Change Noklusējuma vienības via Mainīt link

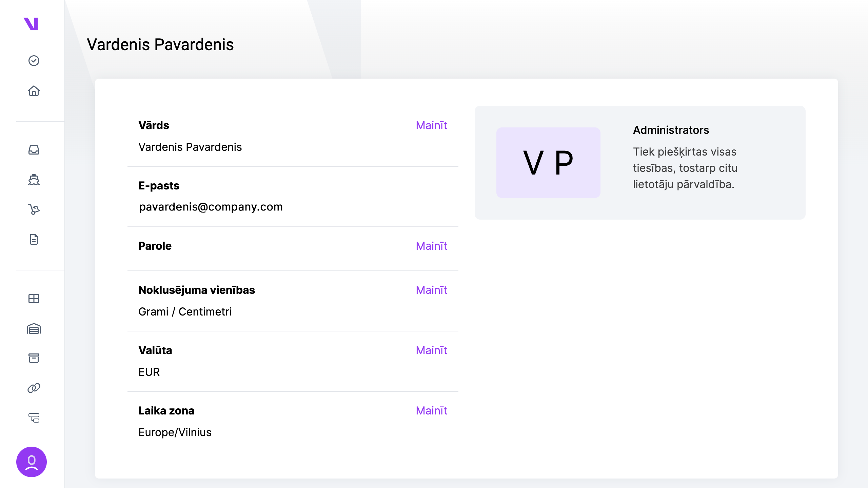[431, 290]
